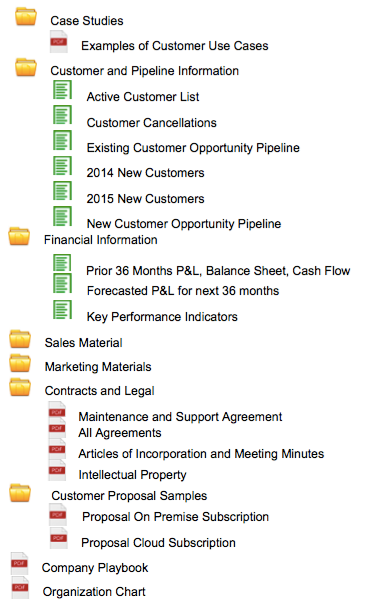Select the Customer Proposal Samples folder label
The width and height of the screenshot is (387, 612).
[x=129, y=496]
